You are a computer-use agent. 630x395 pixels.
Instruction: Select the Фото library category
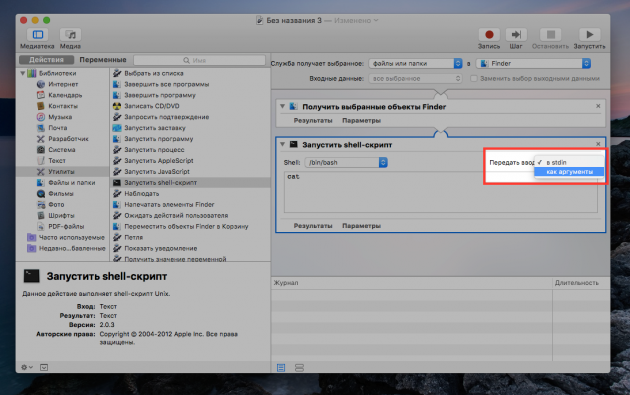[56, 205]
